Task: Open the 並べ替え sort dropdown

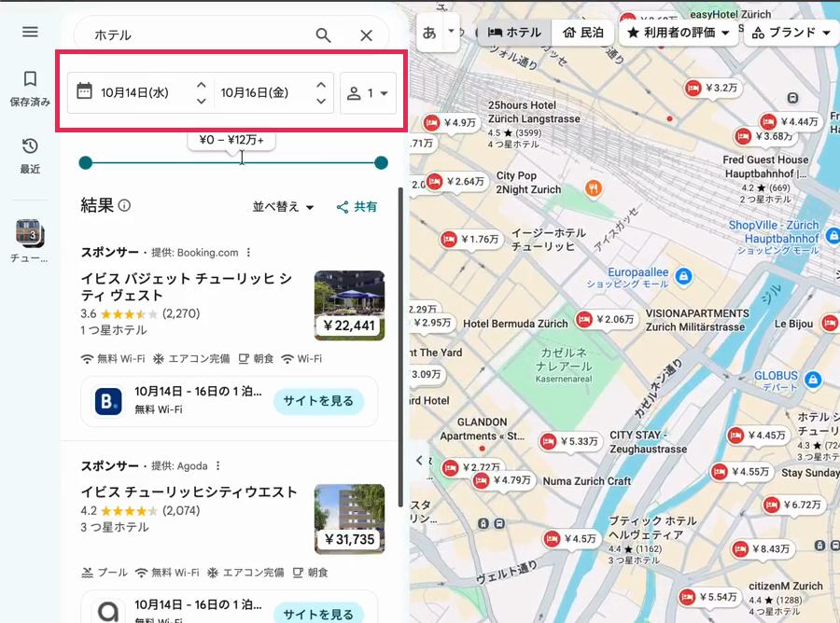Action: click(x=283, y=207)
